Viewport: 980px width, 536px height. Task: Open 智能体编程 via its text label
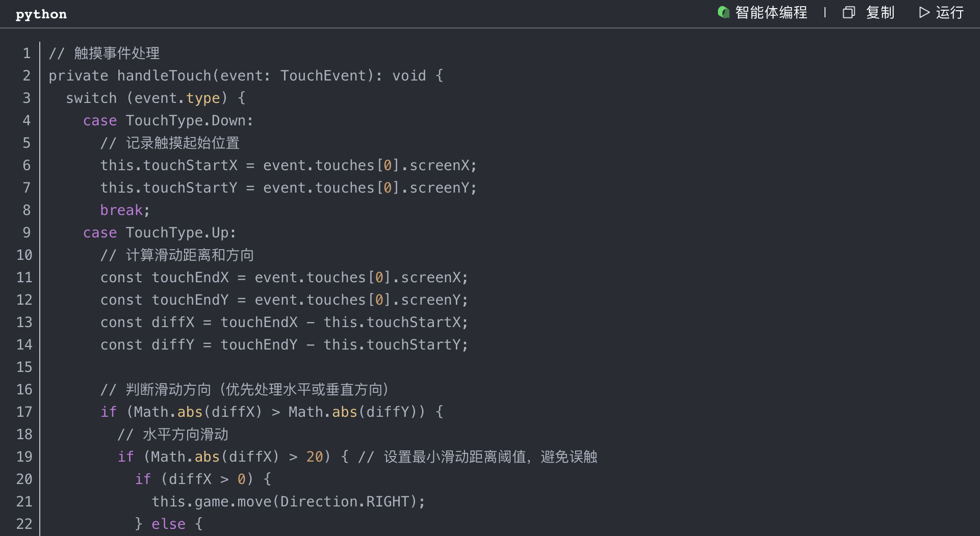pos(771,12)
